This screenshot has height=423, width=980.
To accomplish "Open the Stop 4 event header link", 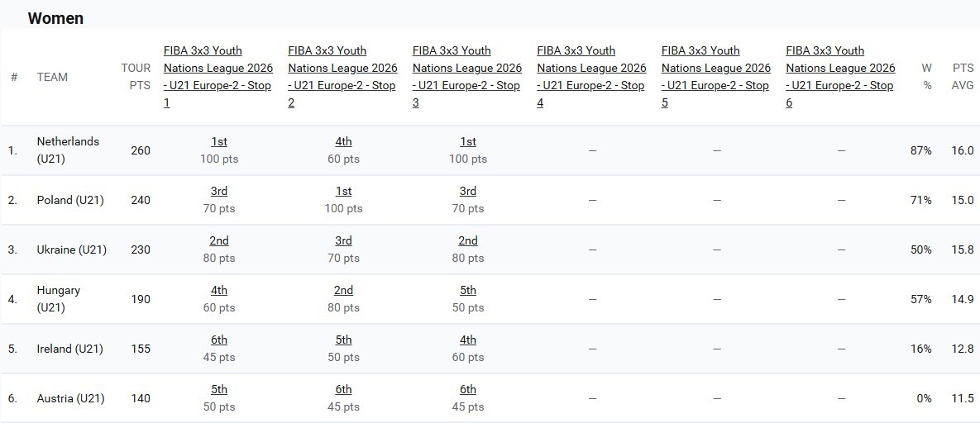I will pyautogui.click(x=591, y=77).
